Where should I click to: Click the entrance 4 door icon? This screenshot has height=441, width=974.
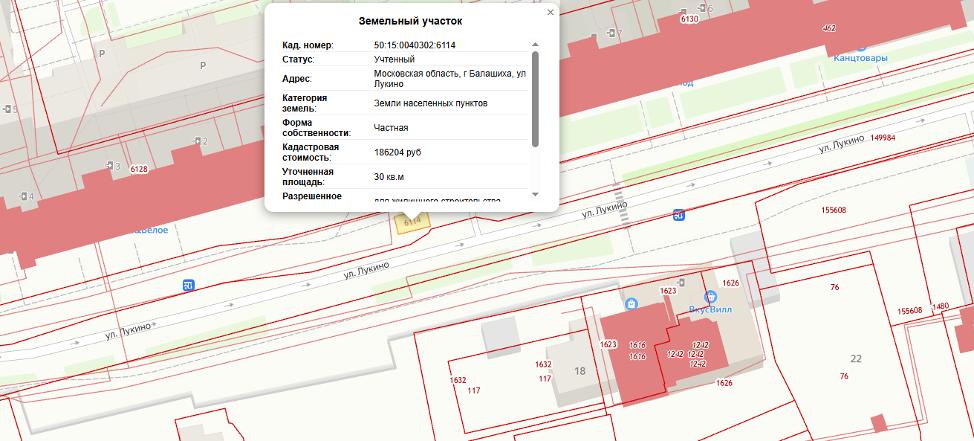click(22, 195)
